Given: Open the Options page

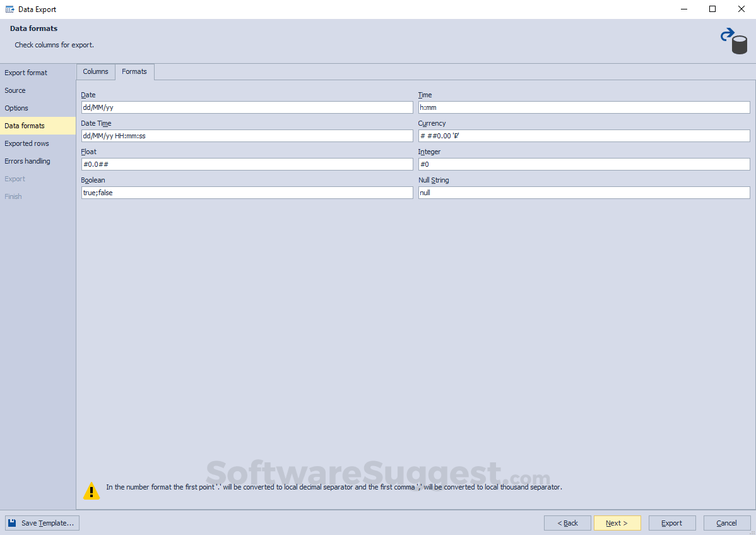Looking at the screenshot, I should (x=16, y=107).
